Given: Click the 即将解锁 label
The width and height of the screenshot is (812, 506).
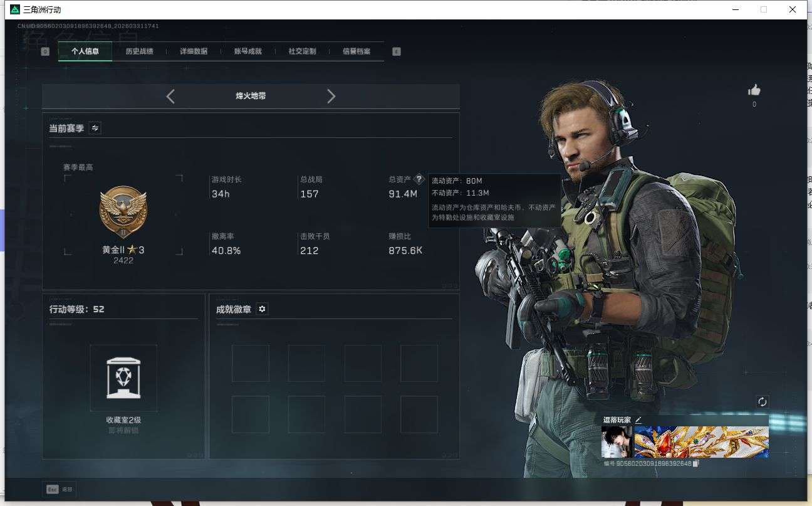Looking at the screenshot, I should [x=123, y=430].
